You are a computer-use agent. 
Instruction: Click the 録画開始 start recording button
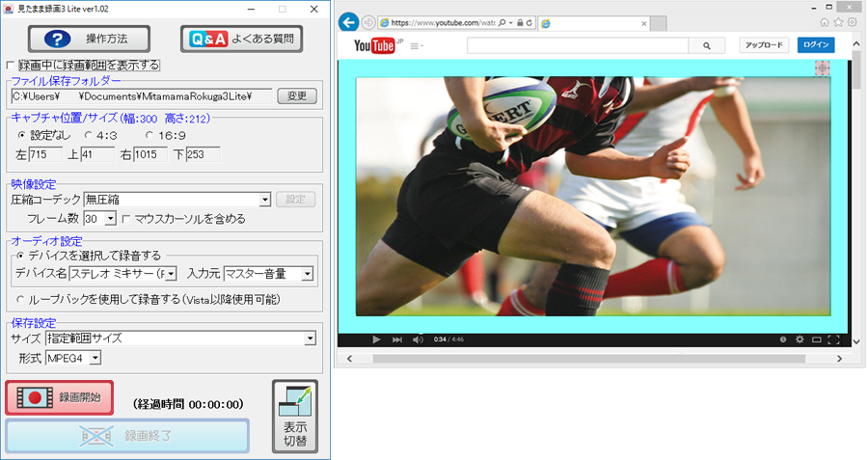click(60, 397)
